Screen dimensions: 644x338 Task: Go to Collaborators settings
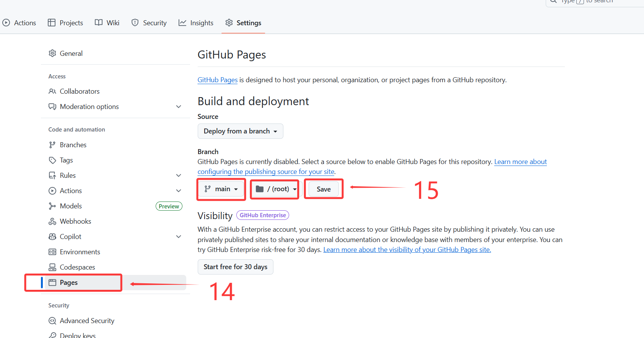pyautogui.click(x=115, y=91)
